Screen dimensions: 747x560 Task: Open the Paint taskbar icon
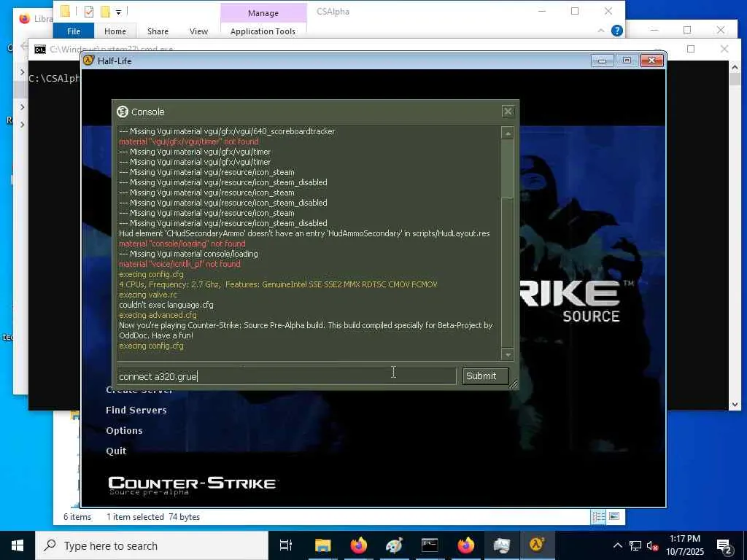coord(394,545)
